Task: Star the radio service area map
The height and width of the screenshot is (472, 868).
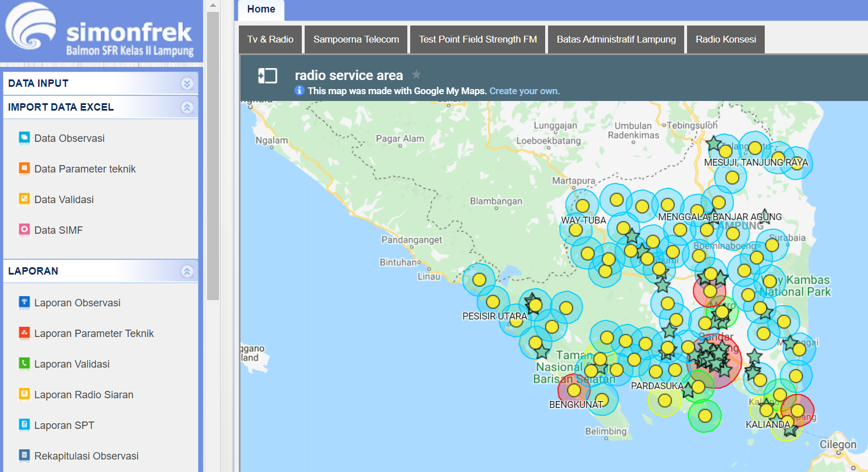Action: click(x=416, y=74)
